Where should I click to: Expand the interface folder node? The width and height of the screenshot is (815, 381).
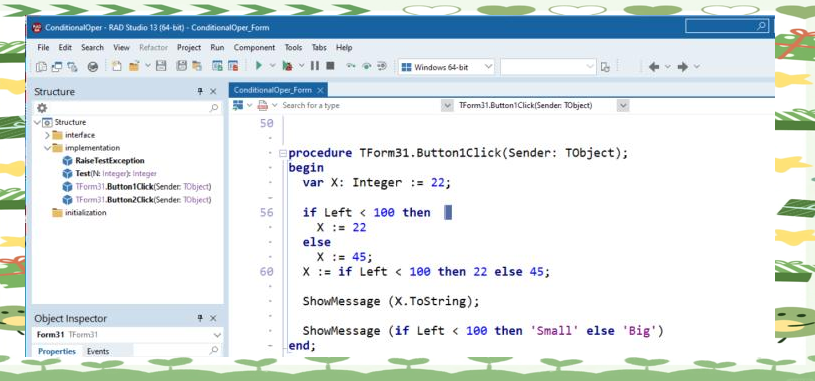(47, 135)
